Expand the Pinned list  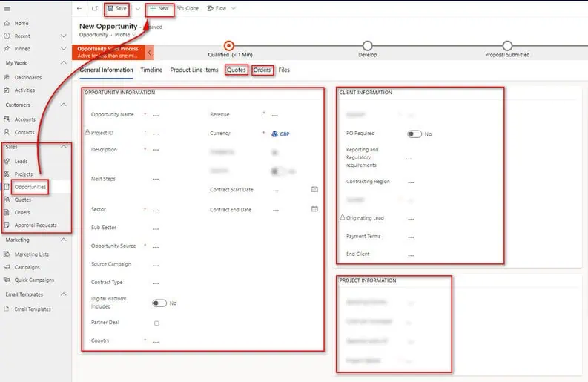click(63, 49)
